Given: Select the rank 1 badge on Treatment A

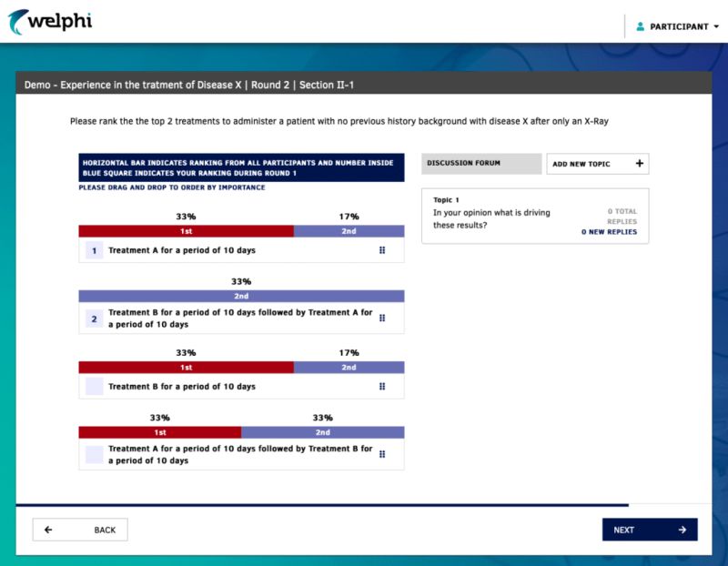Looking at the screenshot, I should 94,250.
